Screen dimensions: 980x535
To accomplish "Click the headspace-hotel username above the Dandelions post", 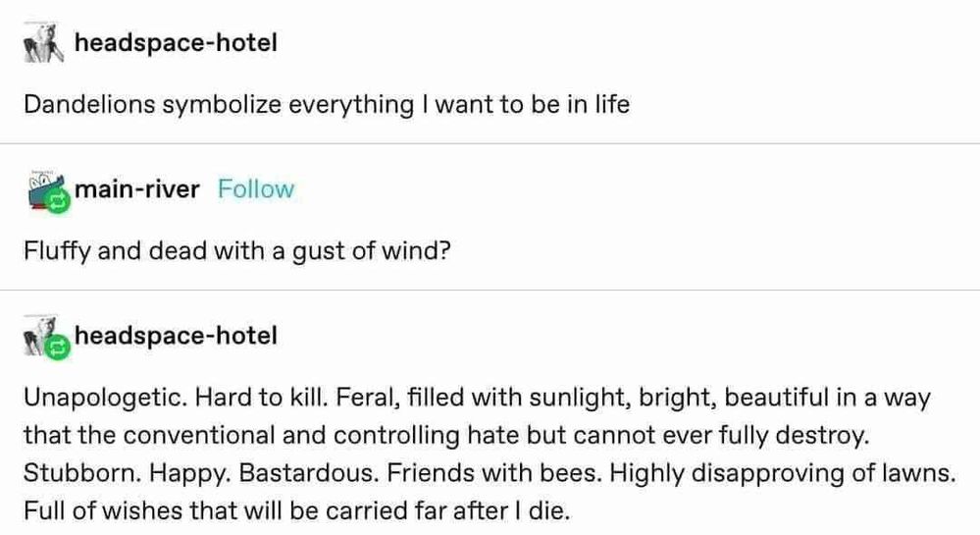I will click(176, 42).
